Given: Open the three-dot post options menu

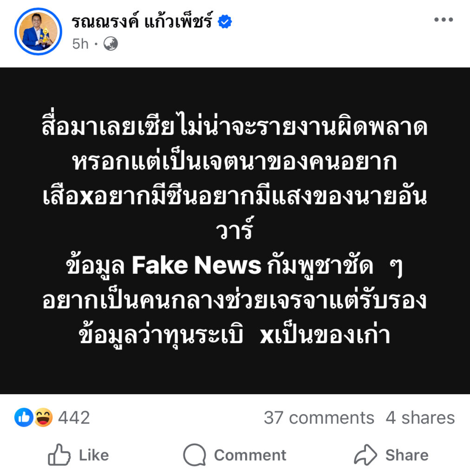Looking at the screenshot, I should click(x=443, y=20).
